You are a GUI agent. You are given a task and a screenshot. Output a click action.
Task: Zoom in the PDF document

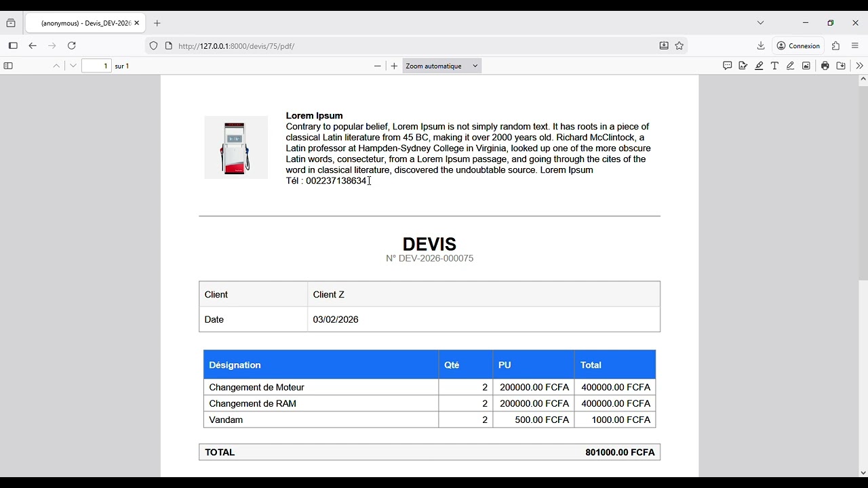click(395, 66)
